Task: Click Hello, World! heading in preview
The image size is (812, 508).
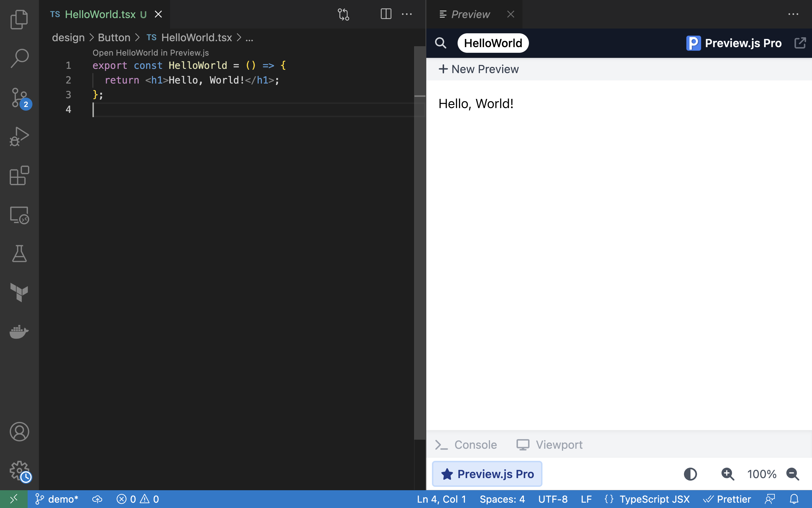Action: [x=476, y=104]
